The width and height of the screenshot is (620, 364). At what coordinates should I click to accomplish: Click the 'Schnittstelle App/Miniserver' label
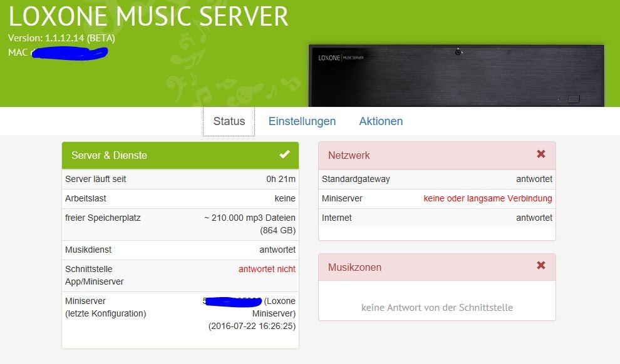tap(95, 275)
